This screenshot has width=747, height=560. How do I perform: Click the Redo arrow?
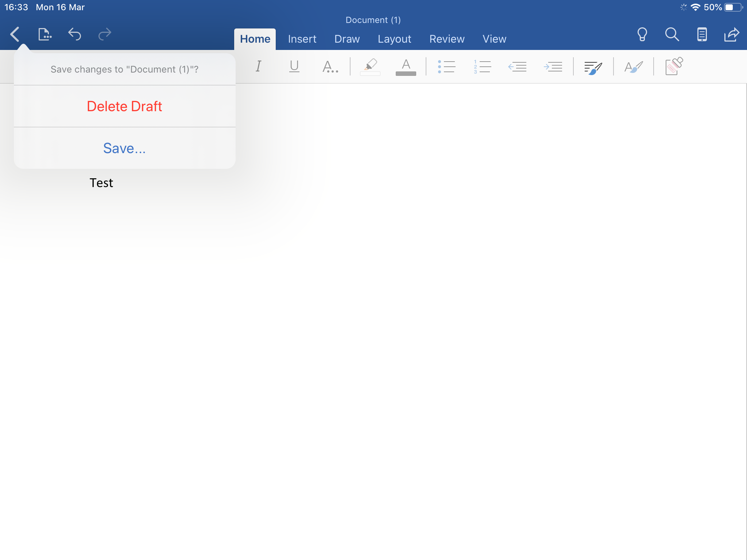tap(105, 35)
